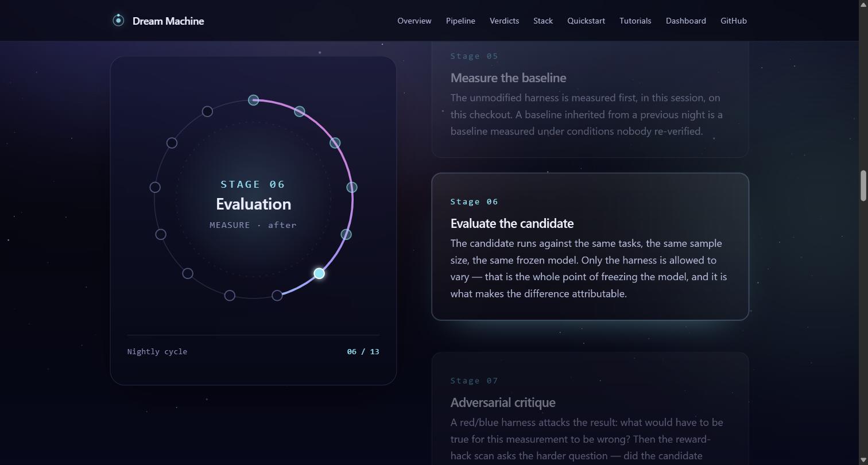Click the "Evaluate the candidate" card heading
The width and height of the screenshot is (868, 465).
[512, 224]
